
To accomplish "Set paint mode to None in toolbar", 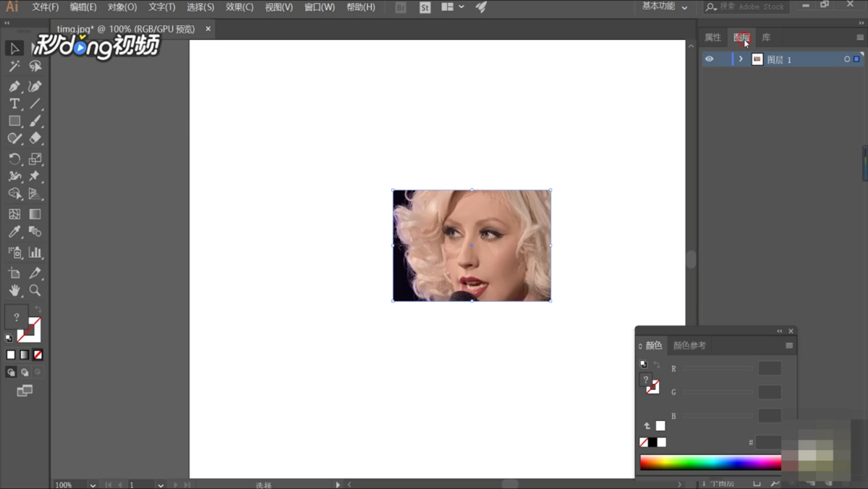I will [x=38, y=355].
